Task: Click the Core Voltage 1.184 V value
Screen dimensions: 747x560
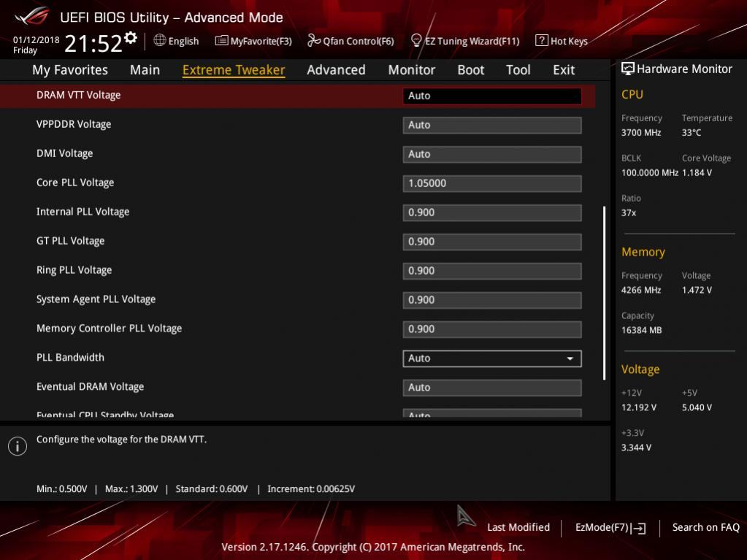Action: click(x=697, y=173)
